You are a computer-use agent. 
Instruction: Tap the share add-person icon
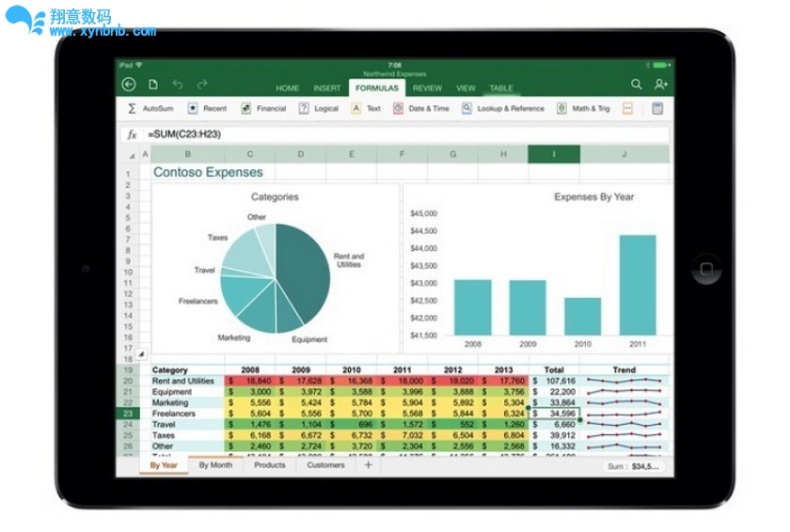click(660, 85)
